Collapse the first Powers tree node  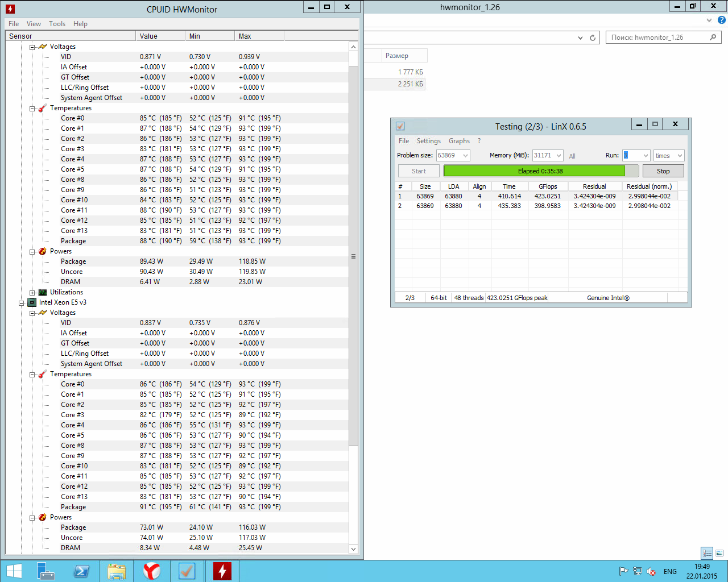(x=32, y=252)
